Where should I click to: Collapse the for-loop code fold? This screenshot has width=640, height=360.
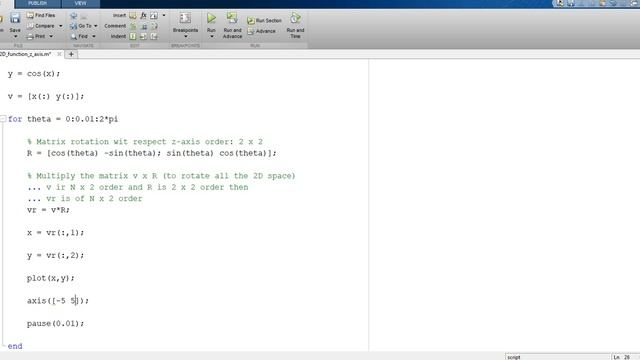pyautogui.click(x=3, y=119)
